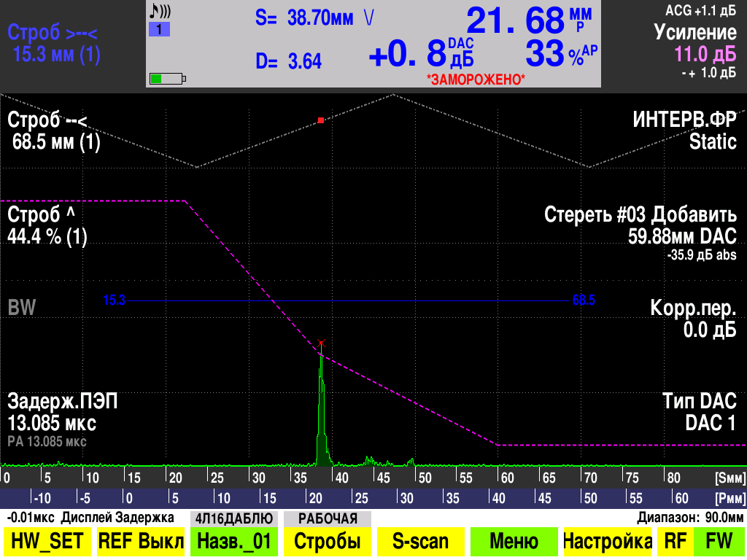Screen dimensions: 747x560
Task: Select the BW parameter label
Action: point(22,308)
